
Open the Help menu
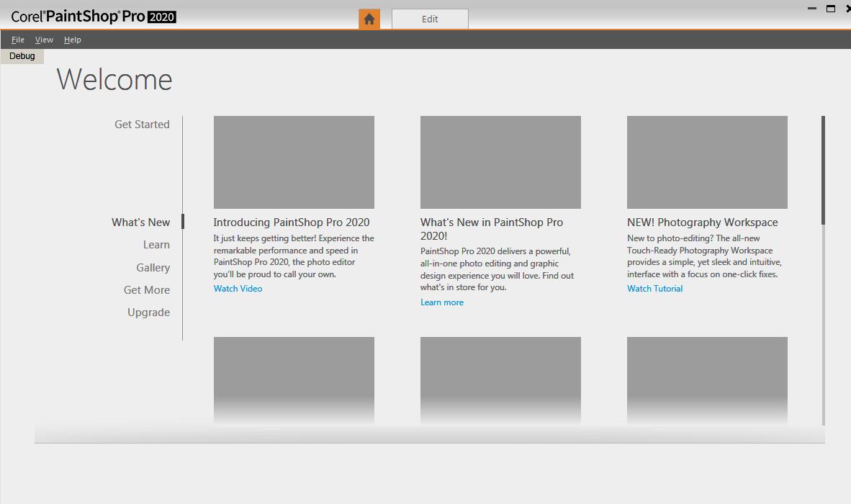(72, 40)
